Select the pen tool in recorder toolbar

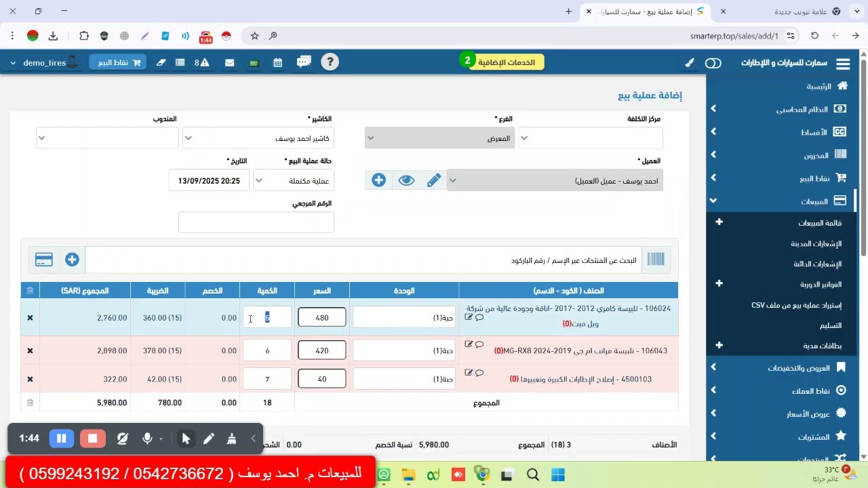coord(209,439)
